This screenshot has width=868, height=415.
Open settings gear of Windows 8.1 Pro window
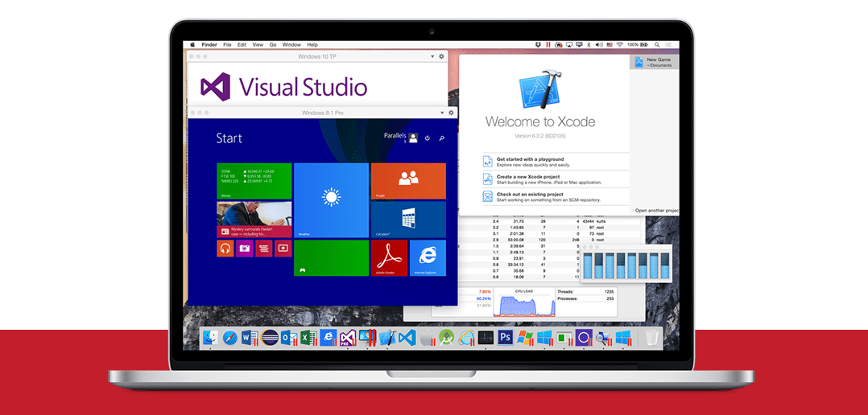(451, 113)
